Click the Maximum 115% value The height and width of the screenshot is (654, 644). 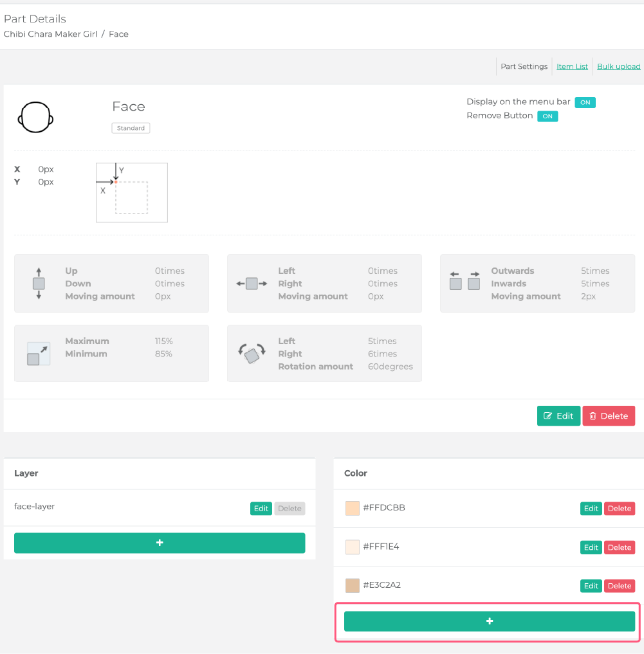point(163,341)
